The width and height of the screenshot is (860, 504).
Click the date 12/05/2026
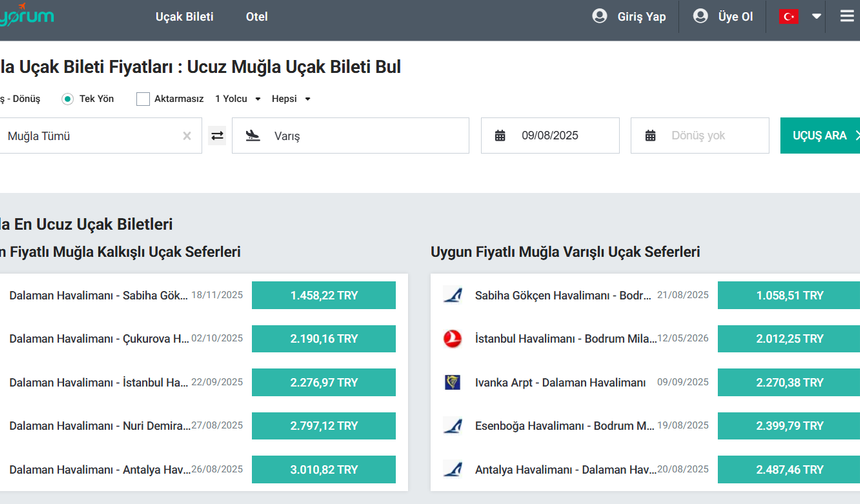click(x=683, y=338)
